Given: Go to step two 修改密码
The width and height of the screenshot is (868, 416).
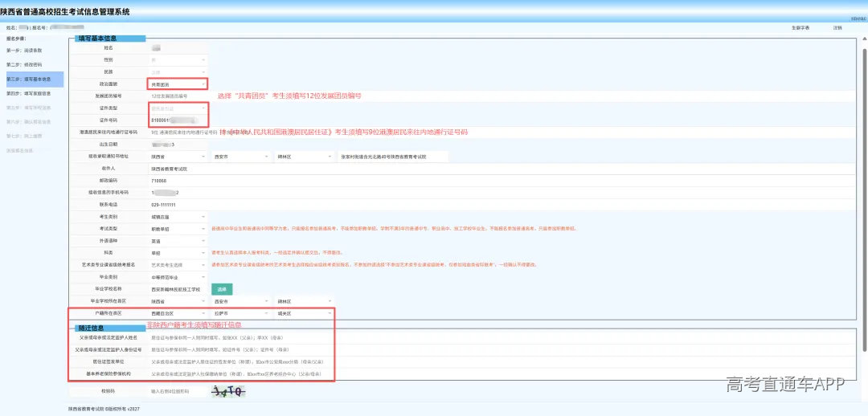Looking at the screenshot, I should pyautogui.click(x=24, y=65).
